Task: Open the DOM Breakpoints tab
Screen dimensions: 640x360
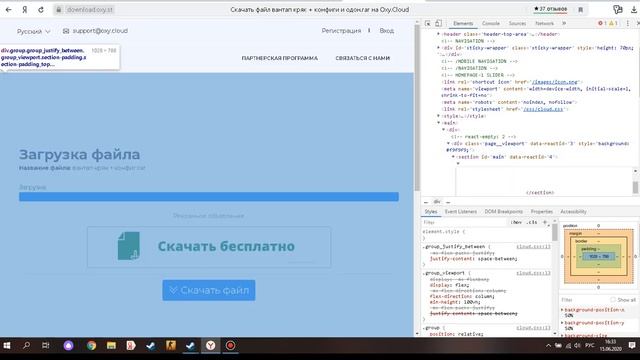Action: [x=503, y=211]
